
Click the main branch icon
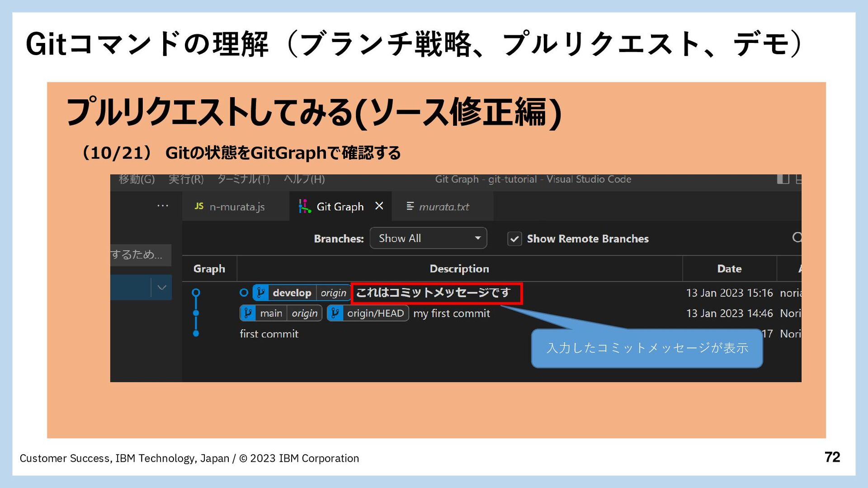tap(248, 313)
